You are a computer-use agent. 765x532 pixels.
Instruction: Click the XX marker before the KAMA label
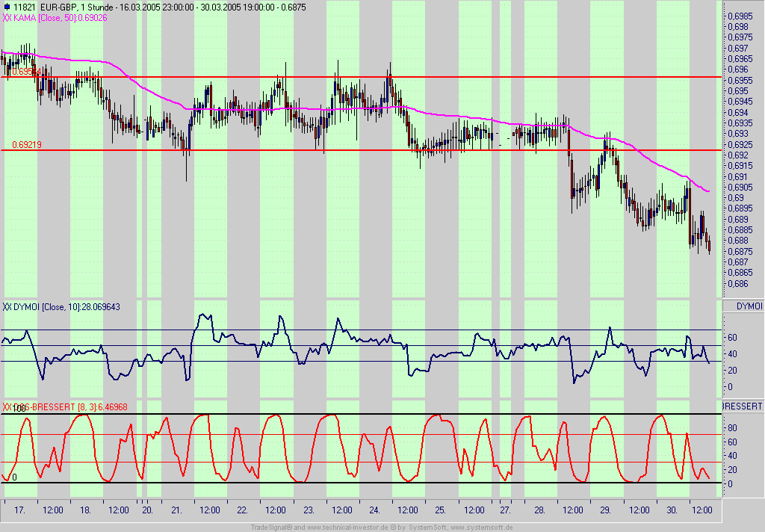(x=7, y=18)
